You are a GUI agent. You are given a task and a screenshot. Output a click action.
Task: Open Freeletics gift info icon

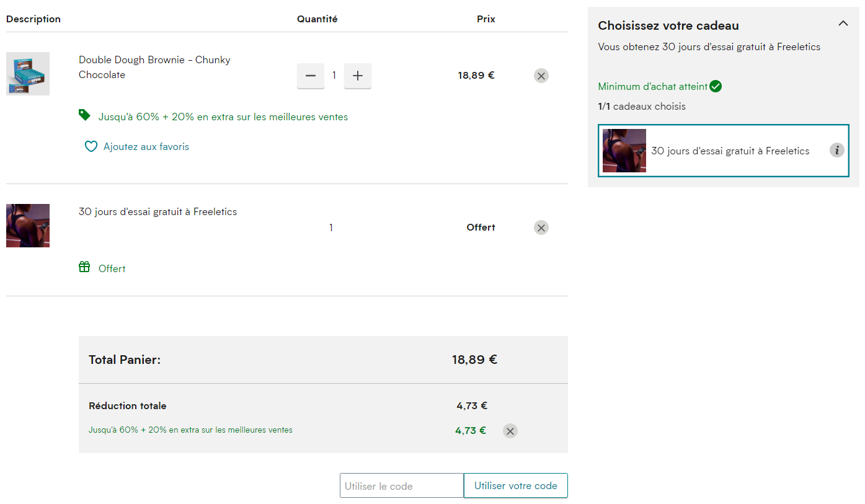[x=837, y=150]
